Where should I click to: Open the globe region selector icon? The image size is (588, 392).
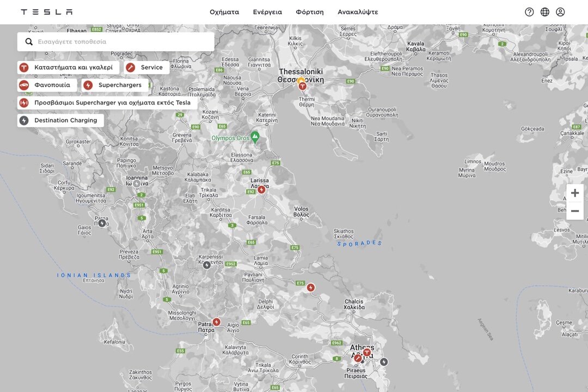tap(545, 12)
